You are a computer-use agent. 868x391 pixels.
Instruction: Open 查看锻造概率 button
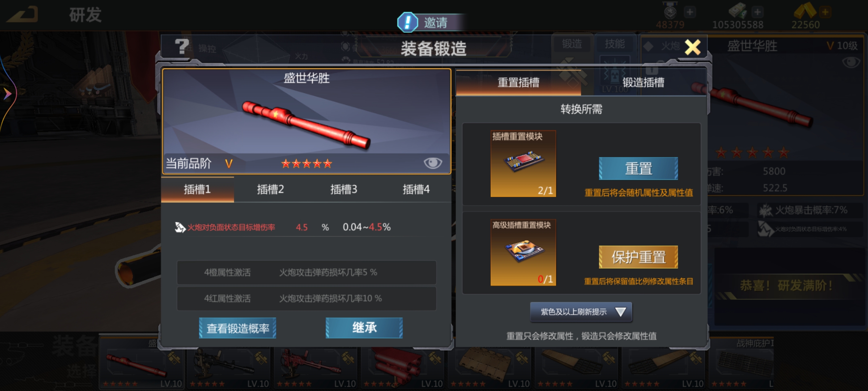238,328
